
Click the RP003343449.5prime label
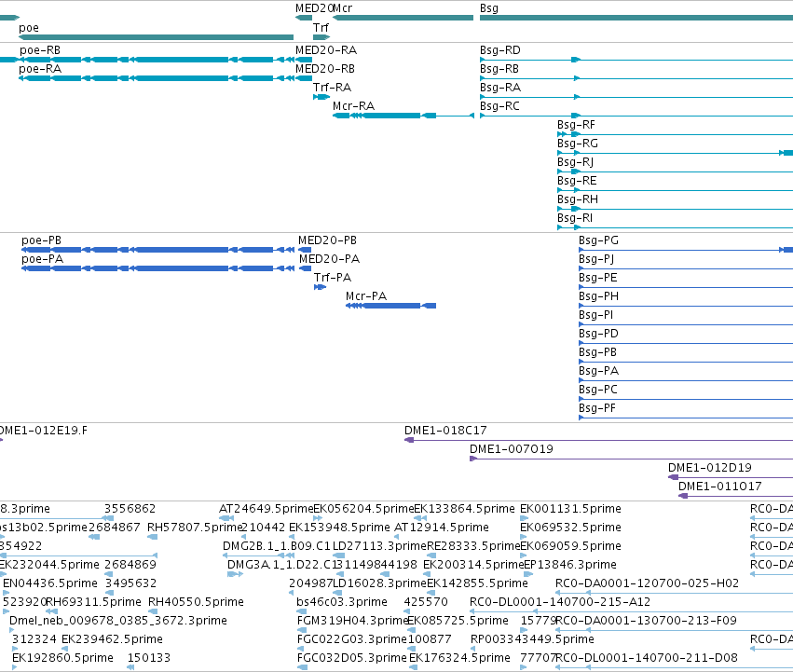(x=532, y=639)
